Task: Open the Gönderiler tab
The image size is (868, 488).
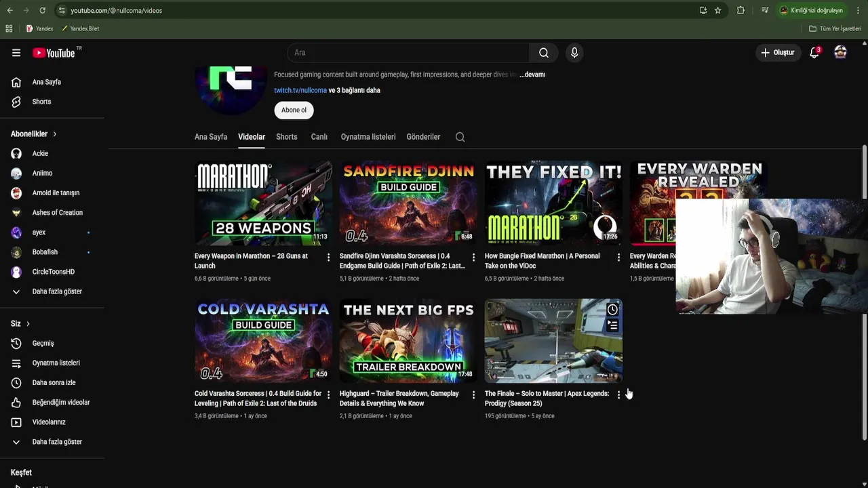Action: click(x=423, y=137)
